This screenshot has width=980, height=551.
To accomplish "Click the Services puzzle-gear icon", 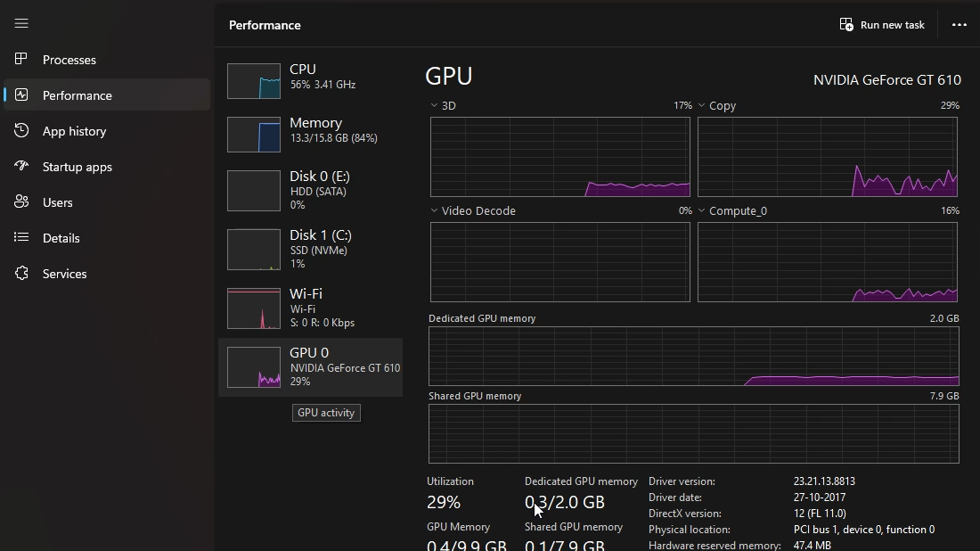I will coord(21,273).
